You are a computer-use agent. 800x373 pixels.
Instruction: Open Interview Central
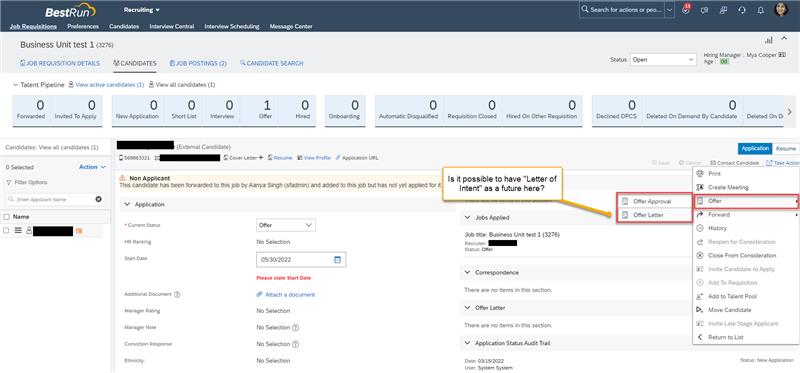[x=171, y=27]
